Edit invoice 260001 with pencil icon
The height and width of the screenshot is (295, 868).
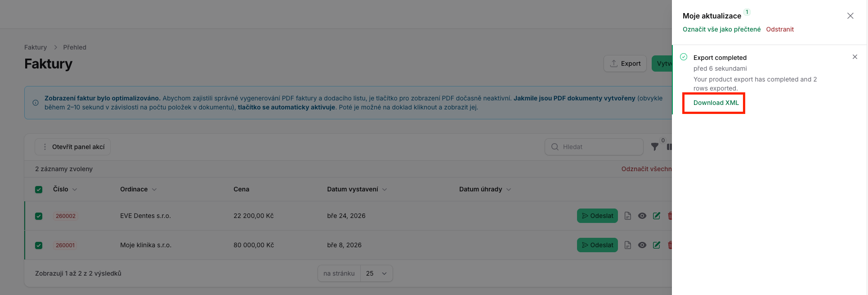(x=657, y=245)
